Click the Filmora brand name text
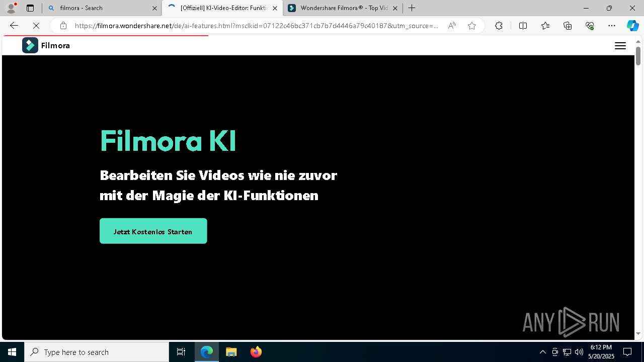644x362 pixels. [55, 46]
